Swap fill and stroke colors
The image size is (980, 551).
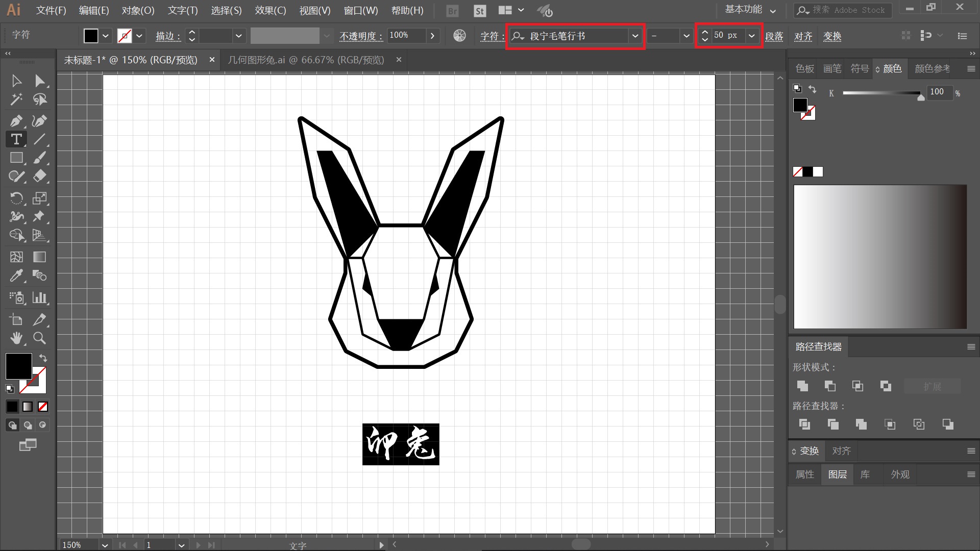click(43, 358)
